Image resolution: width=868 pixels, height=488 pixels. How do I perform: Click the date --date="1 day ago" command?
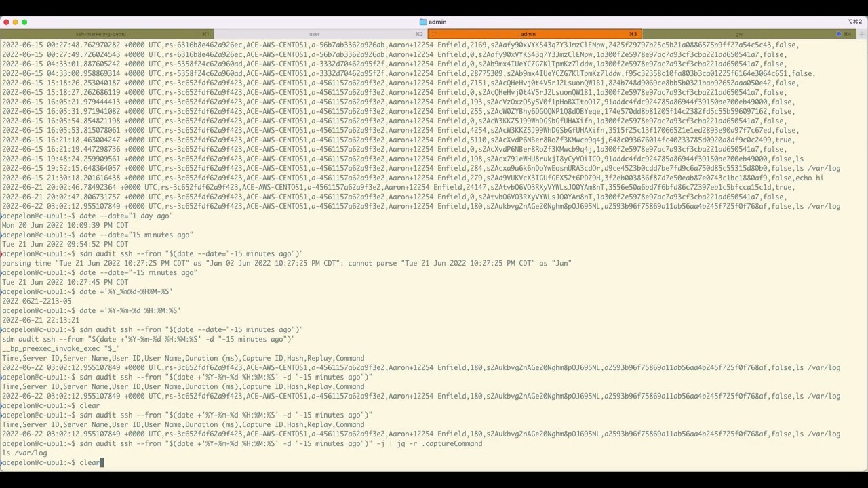pos(126,216)
